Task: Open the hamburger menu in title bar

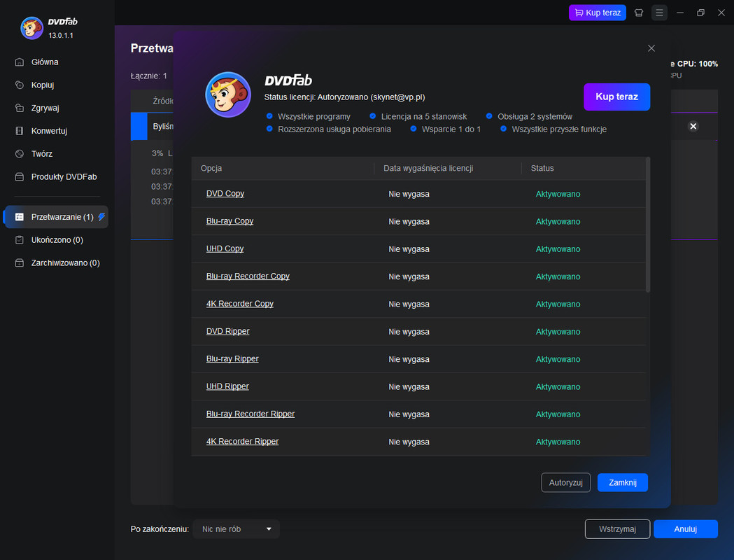Action: [x=659, y=13]
